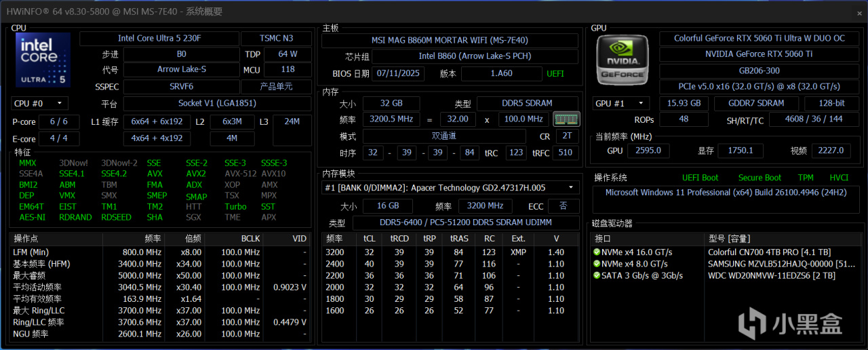
Task: Click the memory frequency 3200.5 MHz field
Action: pyautogui.click(x=391, y=119)
